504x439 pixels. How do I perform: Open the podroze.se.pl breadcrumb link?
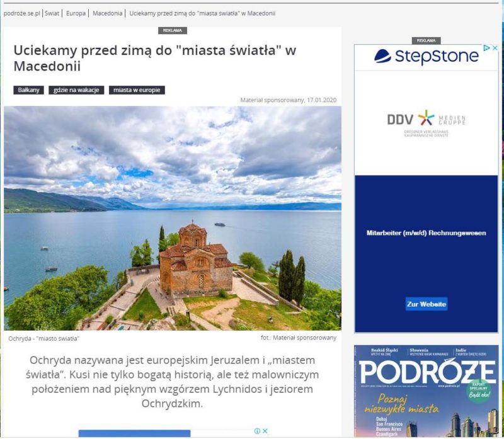22,13
